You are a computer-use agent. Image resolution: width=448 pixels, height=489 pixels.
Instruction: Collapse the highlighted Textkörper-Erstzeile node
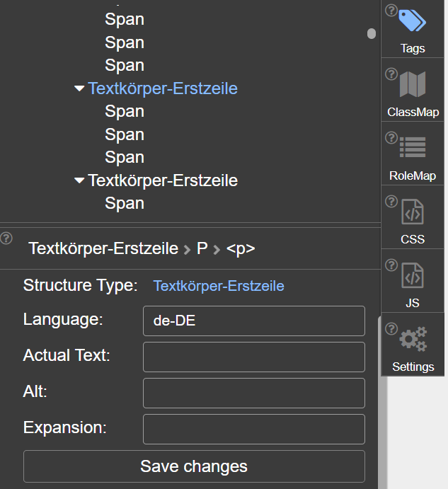tap(79, 89)
